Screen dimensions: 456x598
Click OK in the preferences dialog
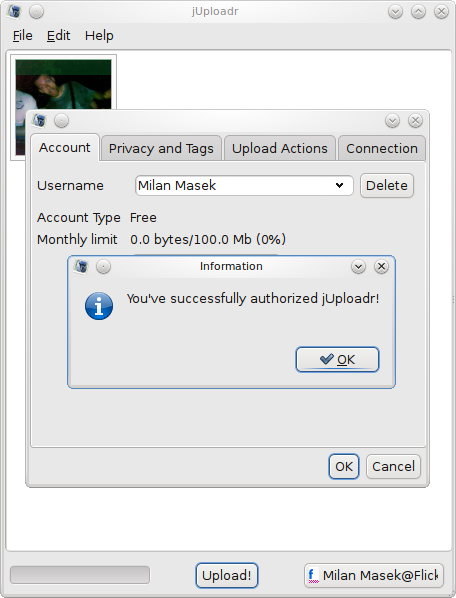coord(344,466)
